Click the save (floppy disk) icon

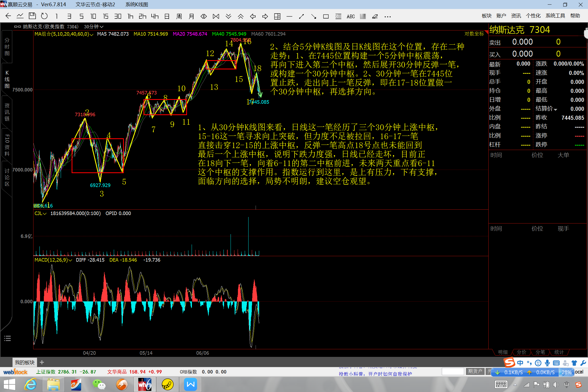tap(32, 16)
